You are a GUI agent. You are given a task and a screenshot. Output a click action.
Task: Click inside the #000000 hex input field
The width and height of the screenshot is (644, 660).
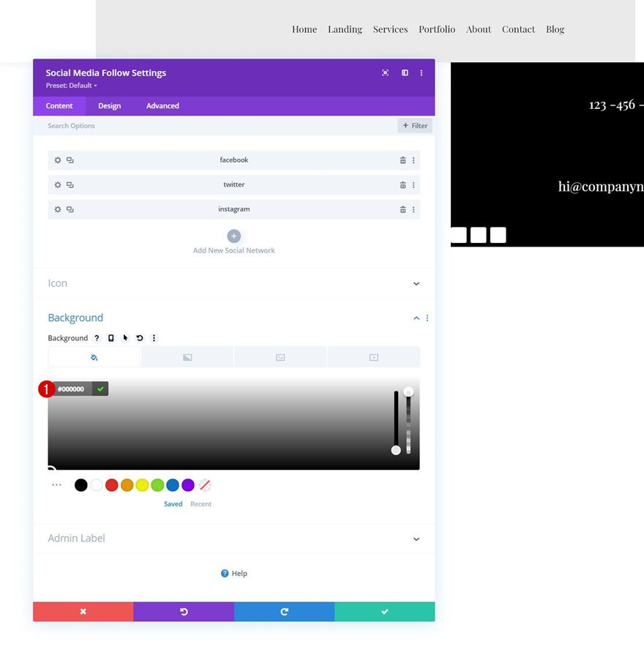pos(73,389)
